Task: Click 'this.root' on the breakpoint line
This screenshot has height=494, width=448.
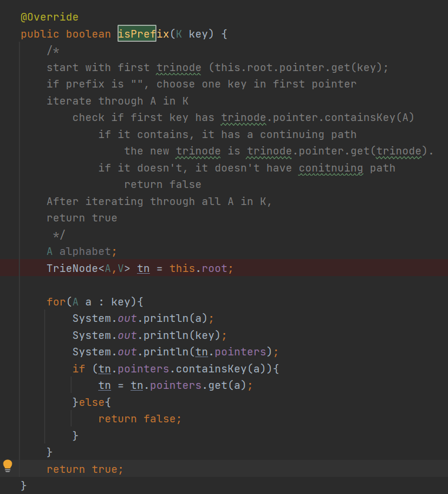Action: coord(198,268)
